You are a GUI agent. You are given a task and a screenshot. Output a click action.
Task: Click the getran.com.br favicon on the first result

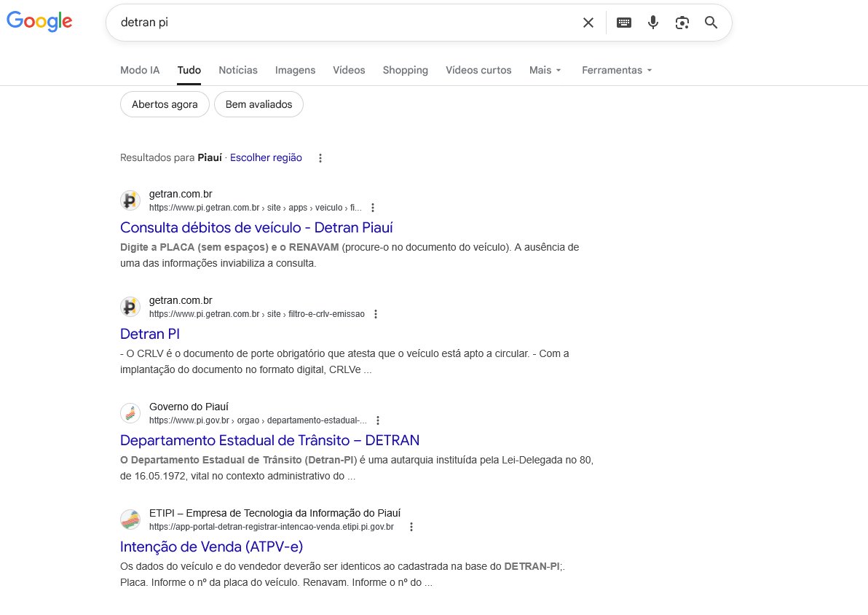point(130,200)
